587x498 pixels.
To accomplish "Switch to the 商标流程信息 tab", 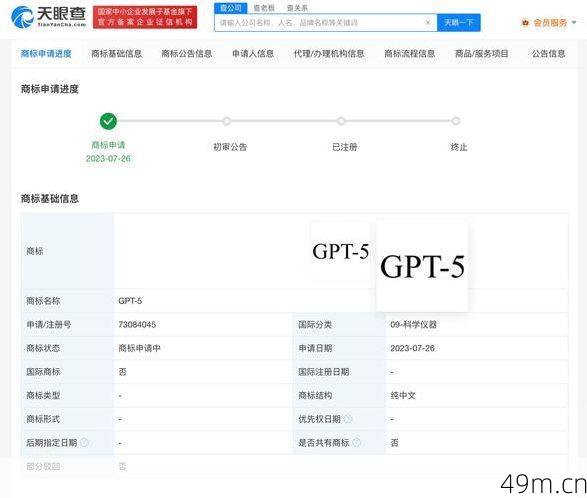I will (410, 54).
